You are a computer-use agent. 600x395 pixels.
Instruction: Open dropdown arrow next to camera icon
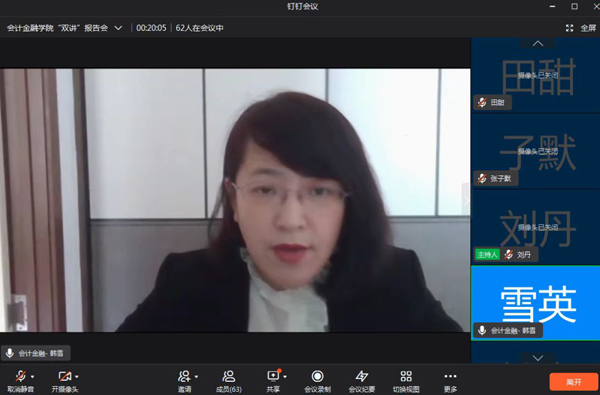(77, 377)
